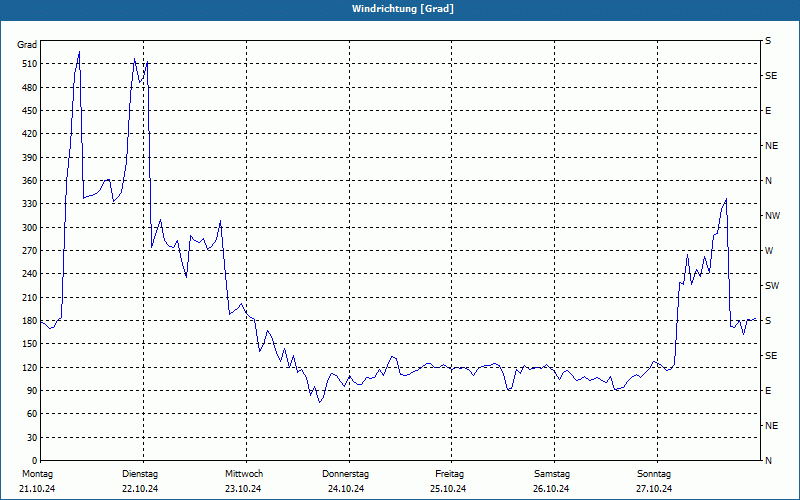
Task: Select the 330 axis label
Action: (x=29, y=204)
